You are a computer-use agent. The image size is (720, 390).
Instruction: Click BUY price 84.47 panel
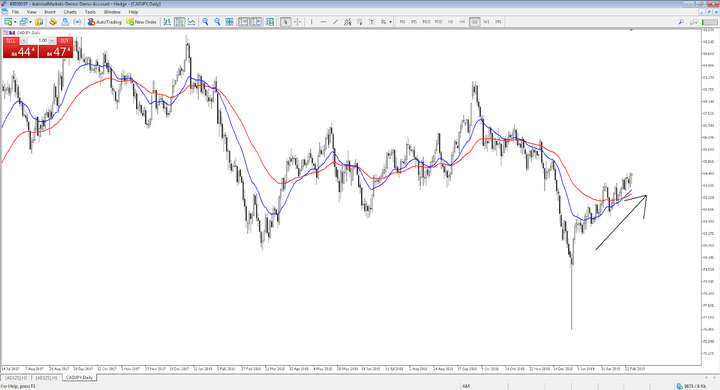point(56,52)
